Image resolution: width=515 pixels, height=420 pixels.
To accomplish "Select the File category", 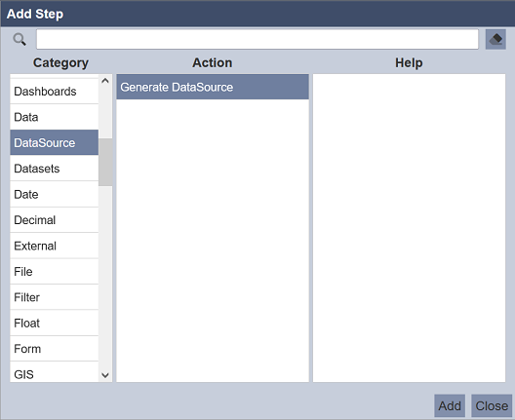I will [55, 272].
